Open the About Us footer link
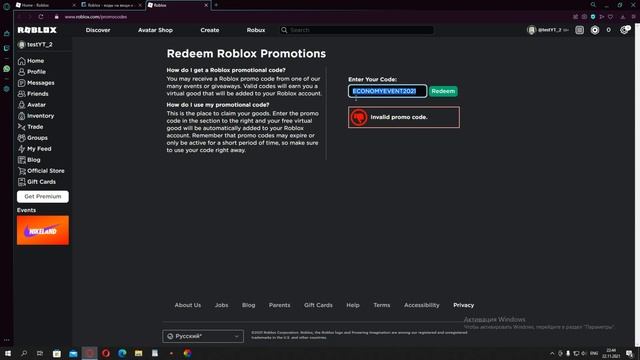Screen dimensions: 640x360 188,305
